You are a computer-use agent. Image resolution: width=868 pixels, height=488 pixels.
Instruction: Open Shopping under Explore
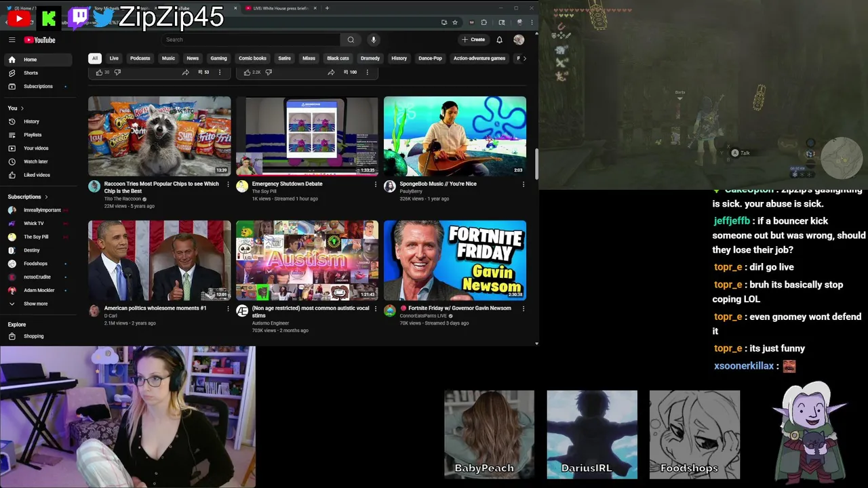click(39, 336)
